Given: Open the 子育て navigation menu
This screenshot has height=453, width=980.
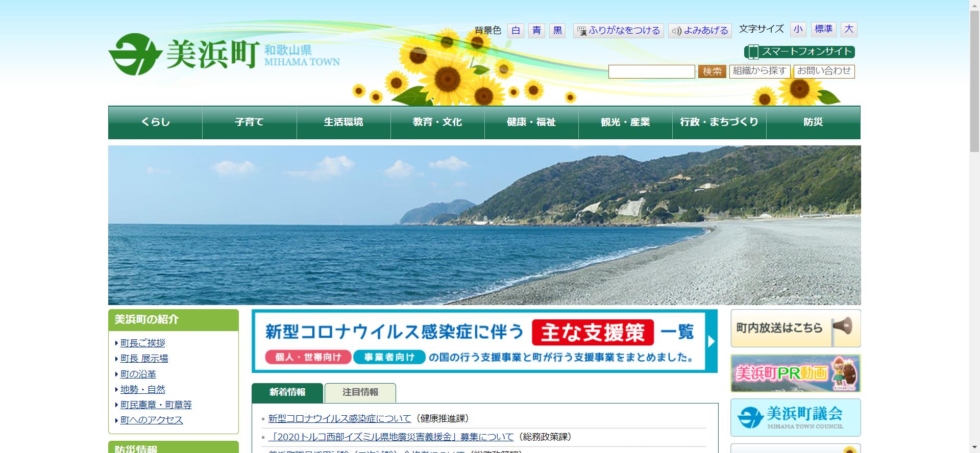Looking at the screenshot, I should 250,122.
